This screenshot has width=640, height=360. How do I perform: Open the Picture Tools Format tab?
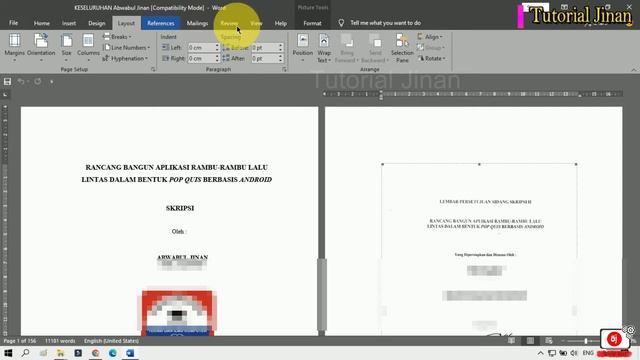(x=312, y=23)
